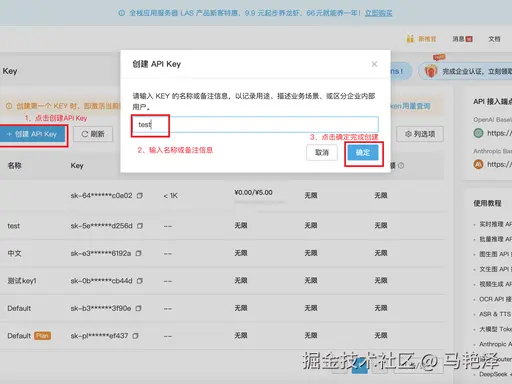This screenshot has height=384, width=512.
Task: Copy key sk-e3******6192a
Action: (x=138, y=253)
